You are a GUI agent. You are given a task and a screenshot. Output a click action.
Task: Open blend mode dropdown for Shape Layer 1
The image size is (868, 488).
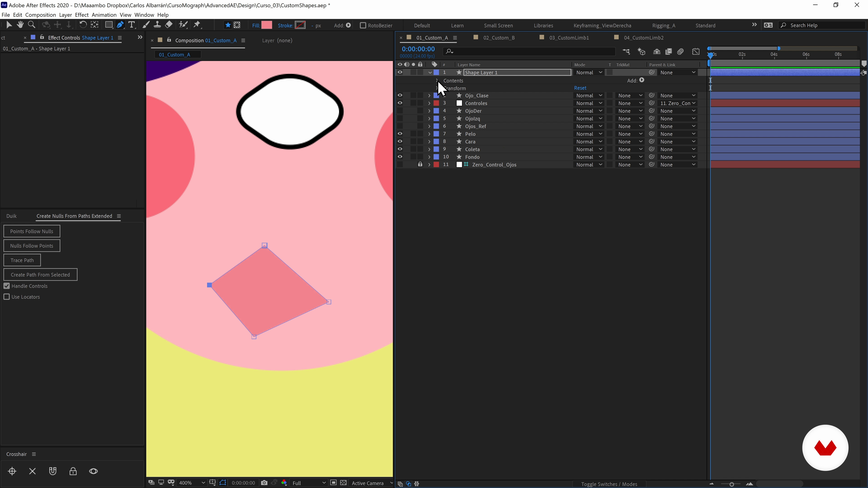pyautogui.click(x=589, y=72)
